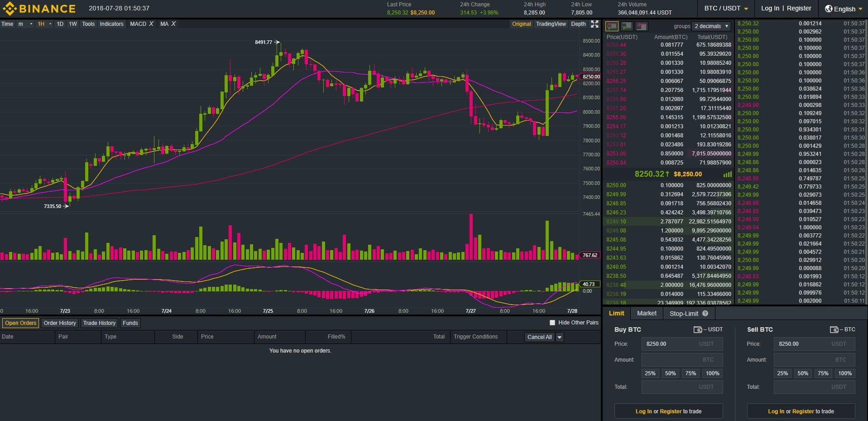The height and width of the screenshot is (421, 868).
Task: Click the wallet icon beside Buy BTC
Action: (x=697, y=329)
